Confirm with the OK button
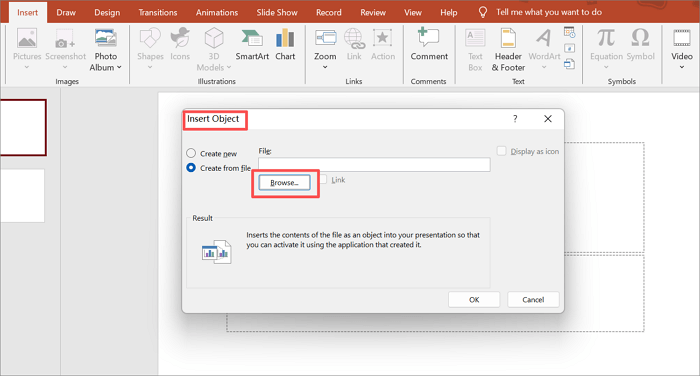700x376 pixels. [474, 300]
